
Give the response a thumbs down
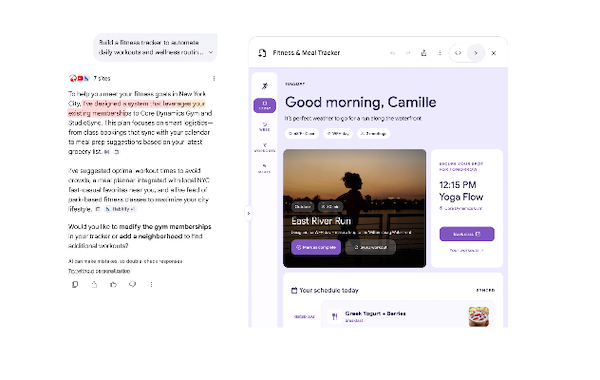pyautogui.click(x=132, y=284)
